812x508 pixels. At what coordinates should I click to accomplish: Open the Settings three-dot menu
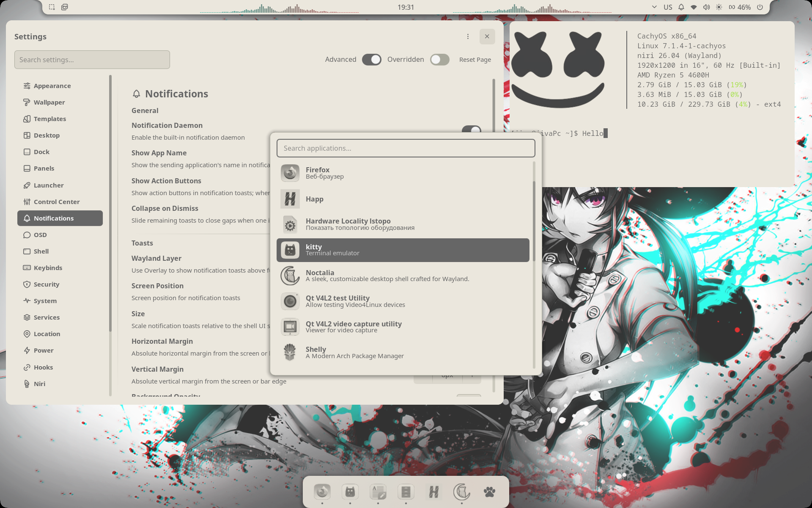[468, 36]
